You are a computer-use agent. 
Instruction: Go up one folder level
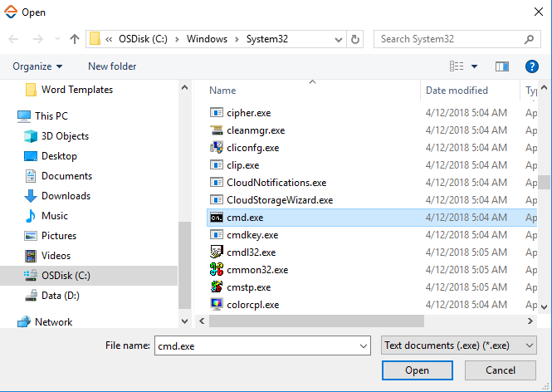click(74, 39)
